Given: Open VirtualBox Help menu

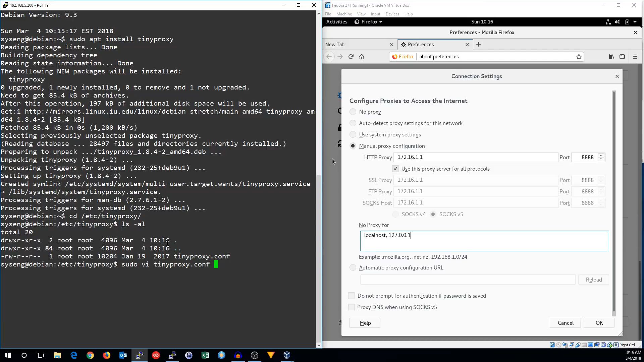Looking at the screenshot, I should [x=409, y=14].
